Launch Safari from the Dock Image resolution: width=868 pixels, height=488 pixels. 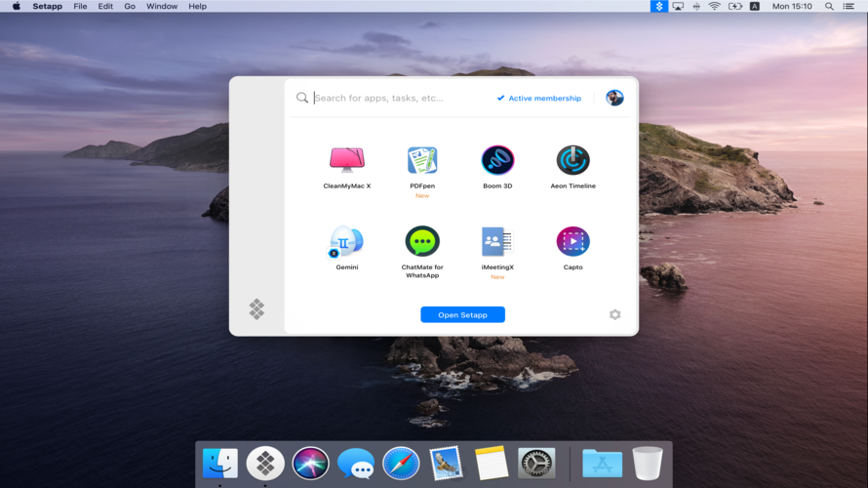coord(401,463)
